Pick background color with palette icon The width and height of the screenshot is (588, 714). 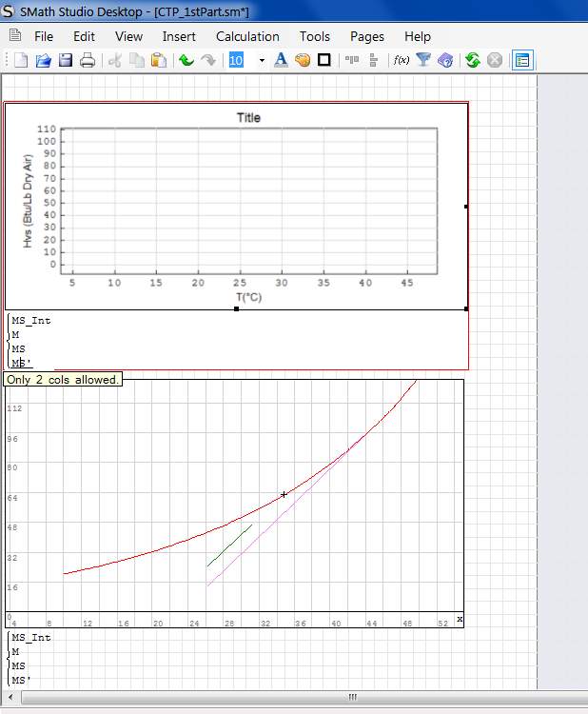pyautogui.click(x=303, y=60)
